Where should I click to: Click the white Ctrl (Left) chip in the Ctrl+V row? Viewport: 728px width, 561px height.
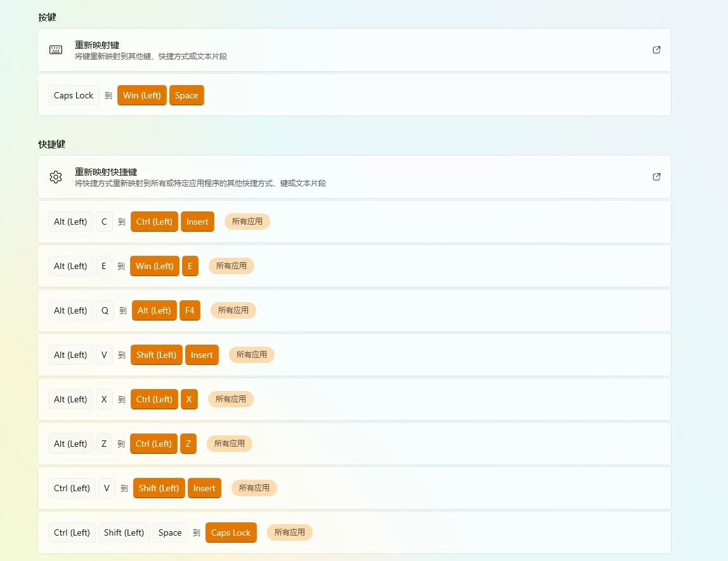tap(72, 488)
